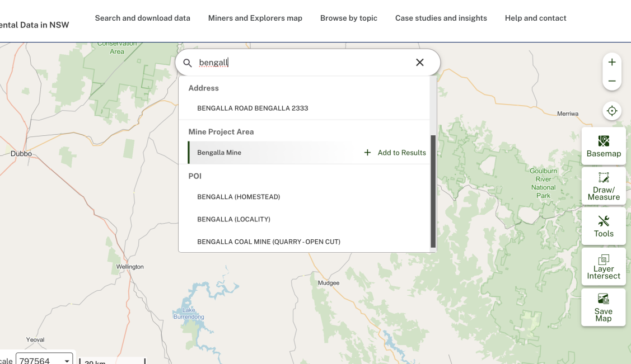This screenshot has height=364, width=631.
Task: Click the search results scrollbar
Action: pyautogui.click(x=433, y=191)
